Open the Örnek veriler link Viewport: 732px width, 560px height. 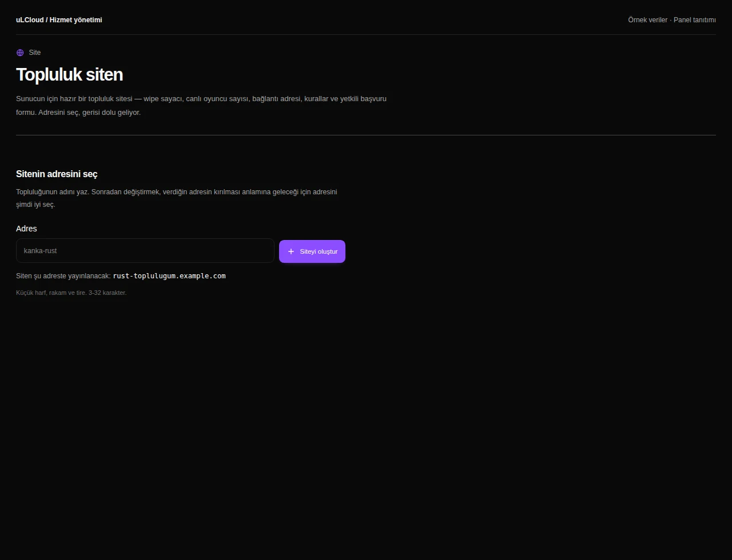click(647, 20)
